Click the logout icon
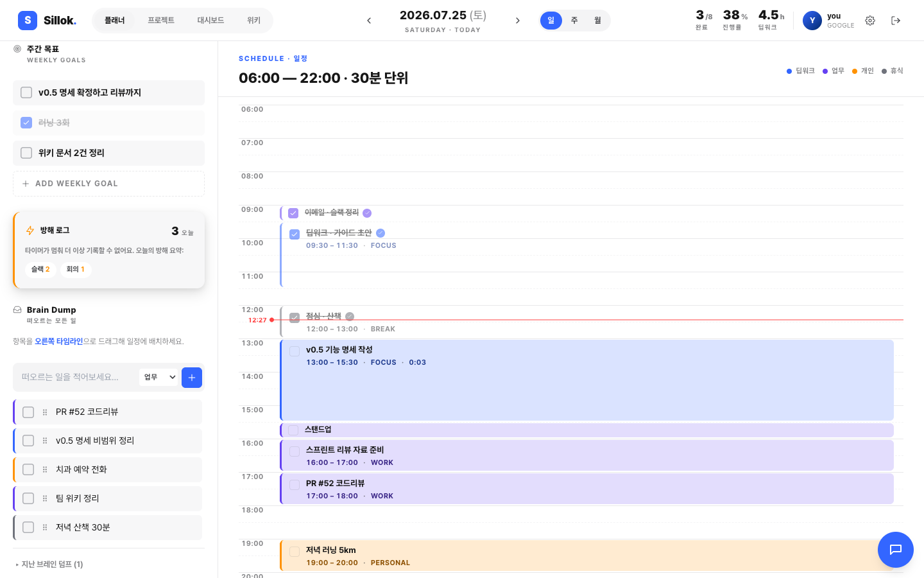 (x=896, y=21)
